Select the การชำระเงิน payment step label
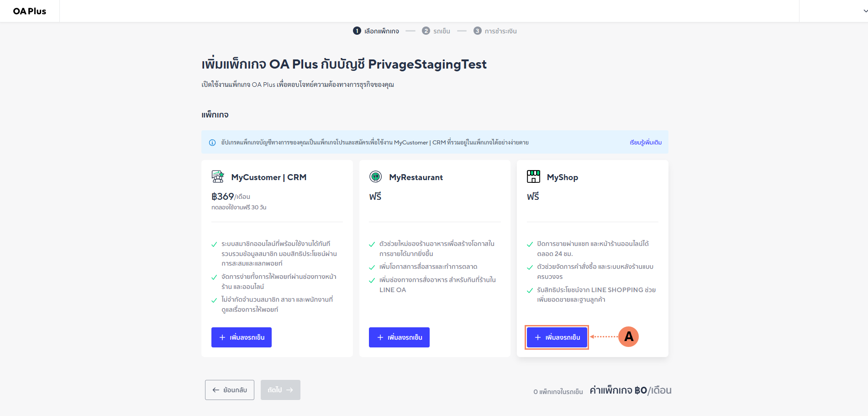The height and width of the screenshot is (416, 868). click(500, 31)
